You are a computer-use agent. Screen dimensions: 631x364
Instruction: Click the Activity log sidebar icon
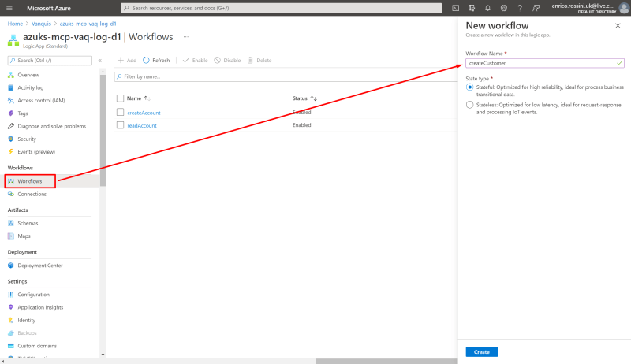tap(11, 87)
